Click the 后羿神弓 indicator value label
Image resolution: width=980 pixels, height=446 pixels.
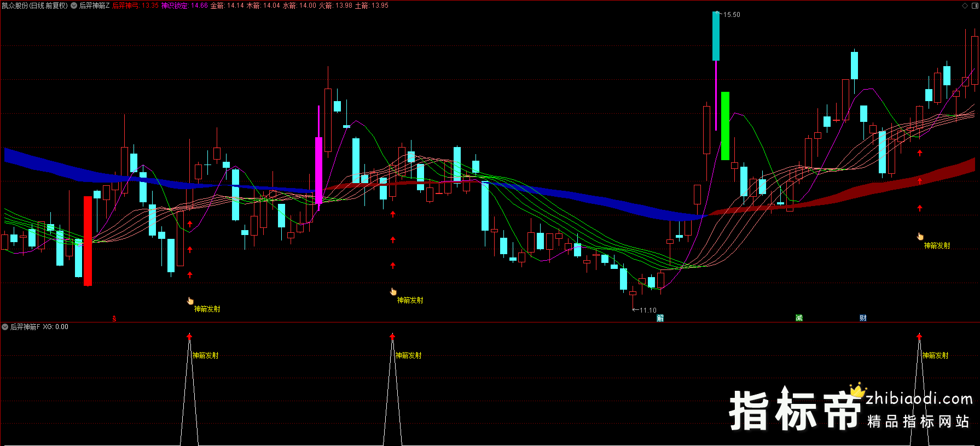(x=135, y=5)
